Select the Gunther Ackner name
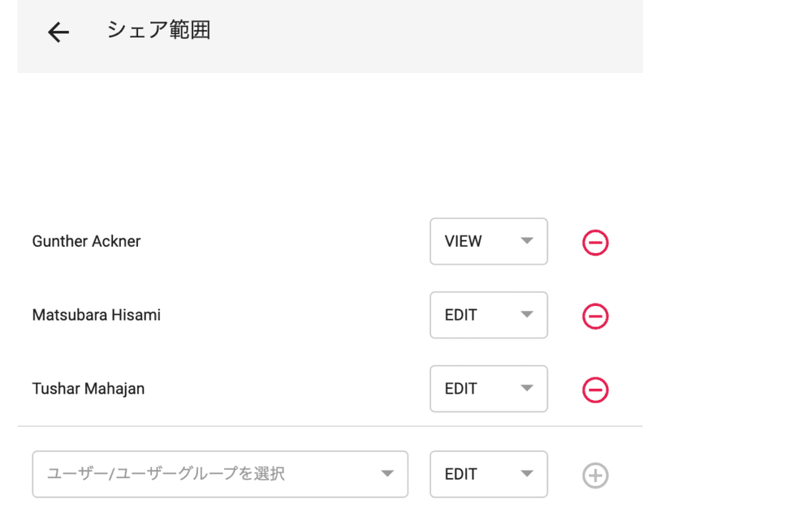Screen dimensions: 812x525 pos(86,242)
